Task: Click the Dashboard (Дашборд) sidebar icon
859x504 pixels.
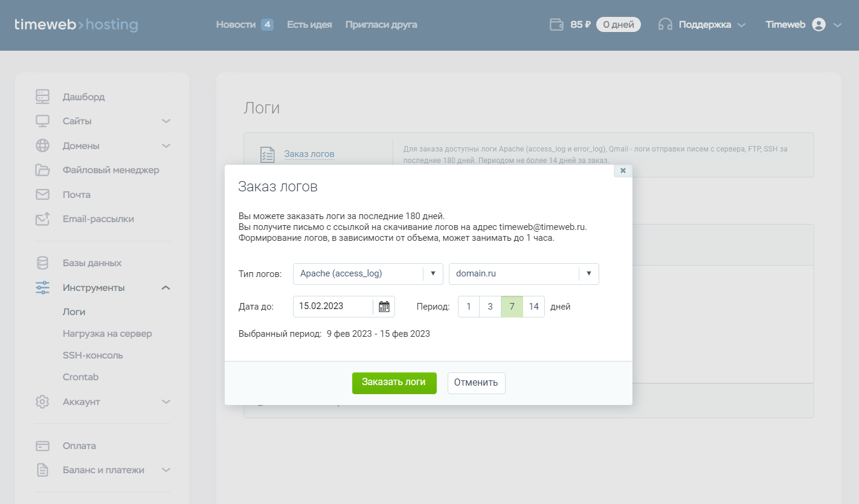Action: tap(42, 97)
